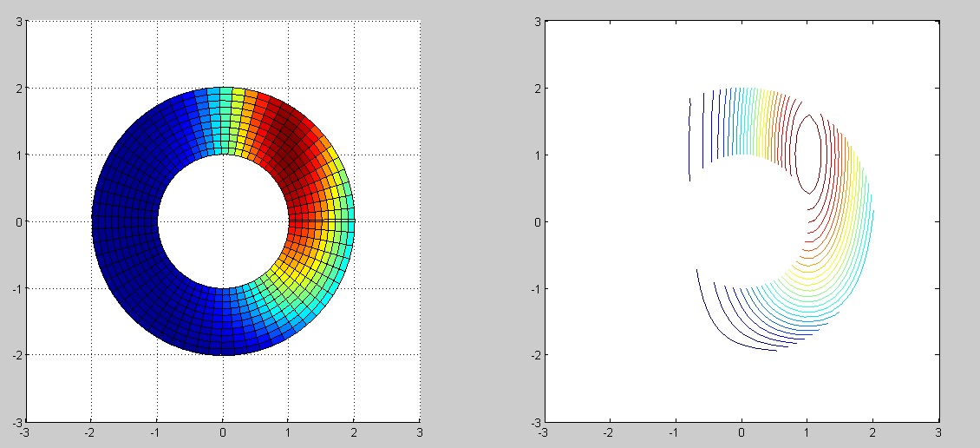Click the right plot's y-axis label 1
The image size is (980, 448).
point(535,155)
